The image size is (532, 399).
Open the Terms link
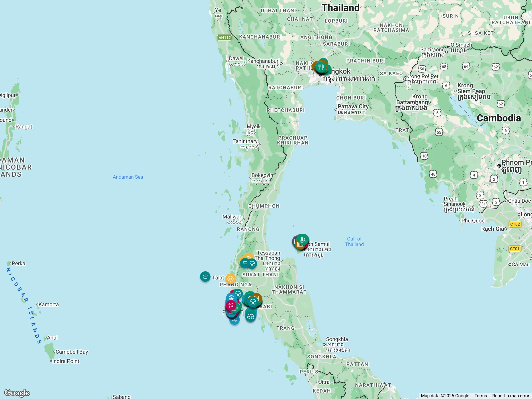(x=481, y=396)
